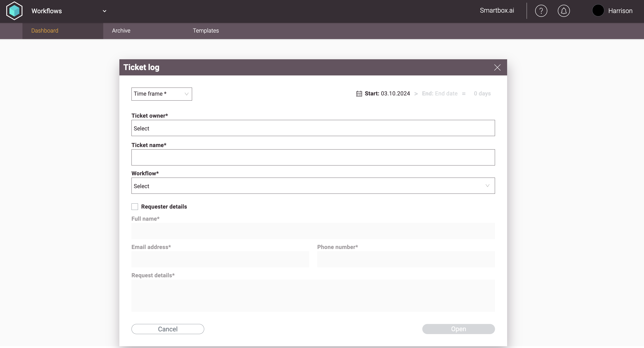Open the notifications bell icon
Viewport: 644px width, 348px height.
coord(563,11)
